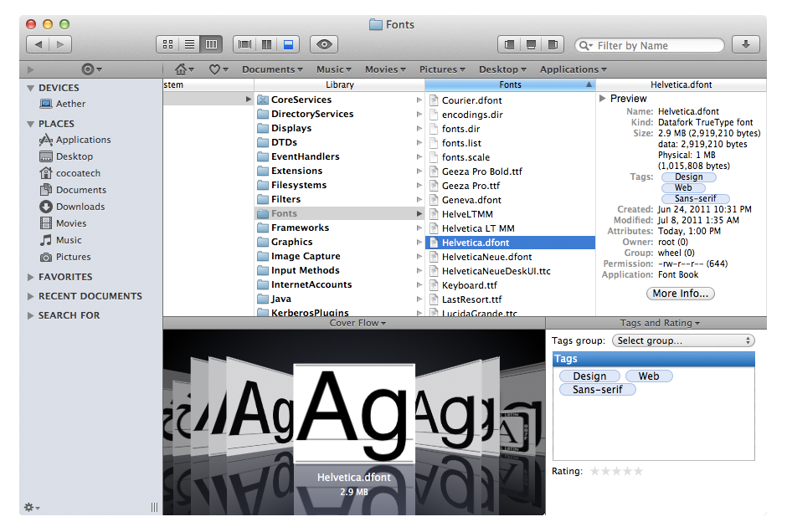The height and width of the screenshot is (532, 787).
Task: Click the Library column header
Action: click(339, 84)
